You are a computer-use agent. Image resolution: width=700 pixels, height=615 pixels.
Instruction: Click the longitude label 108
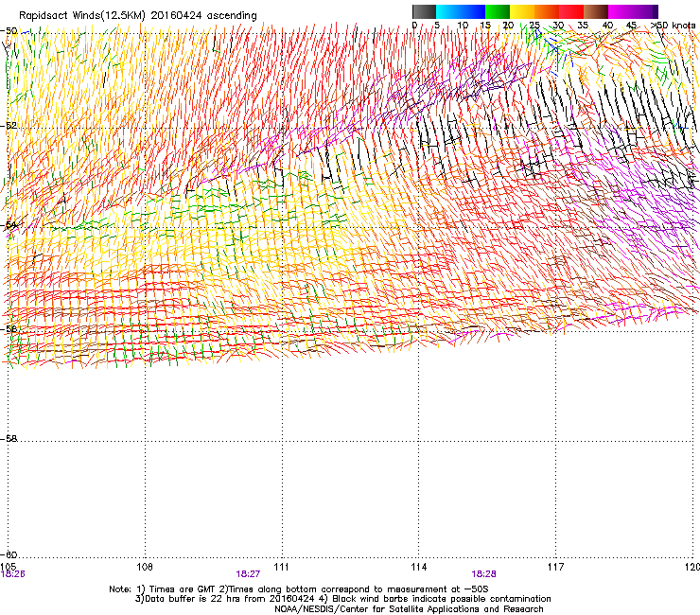coord(145,567)
